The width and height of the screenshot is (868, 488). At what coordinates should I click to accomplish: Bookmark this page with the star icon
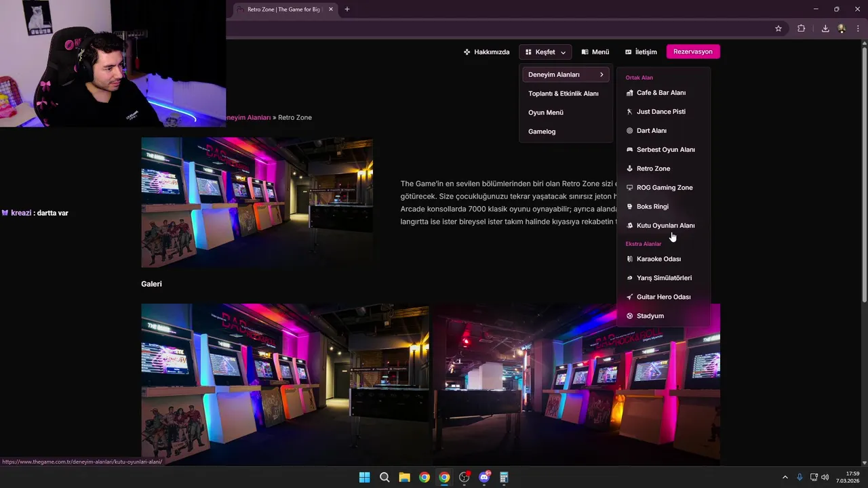pos(778,28)
